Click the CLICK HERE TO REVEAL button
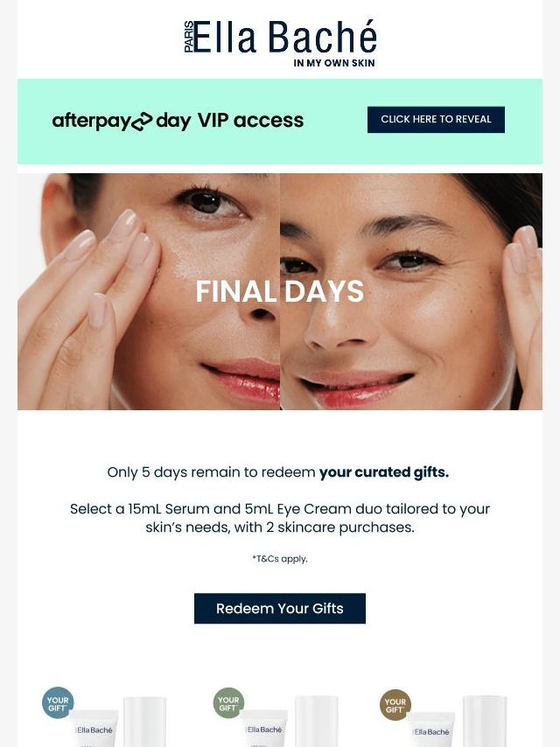 [436, 120]
